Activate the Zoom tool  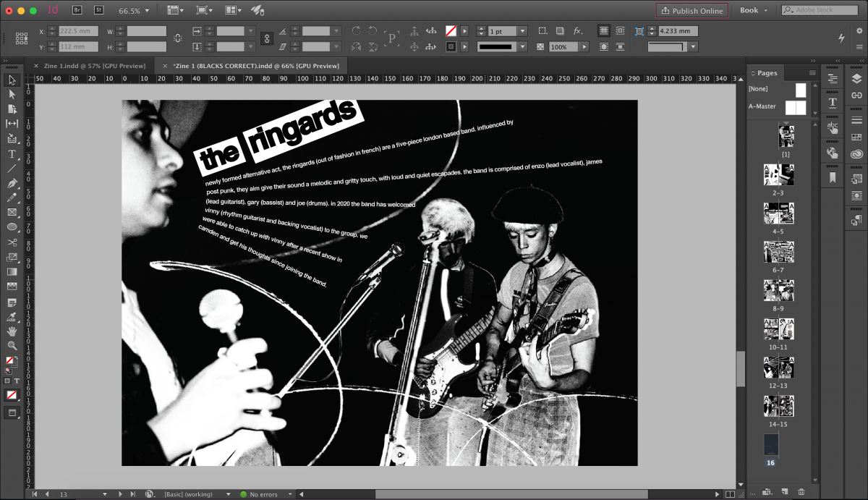[12, 345]
